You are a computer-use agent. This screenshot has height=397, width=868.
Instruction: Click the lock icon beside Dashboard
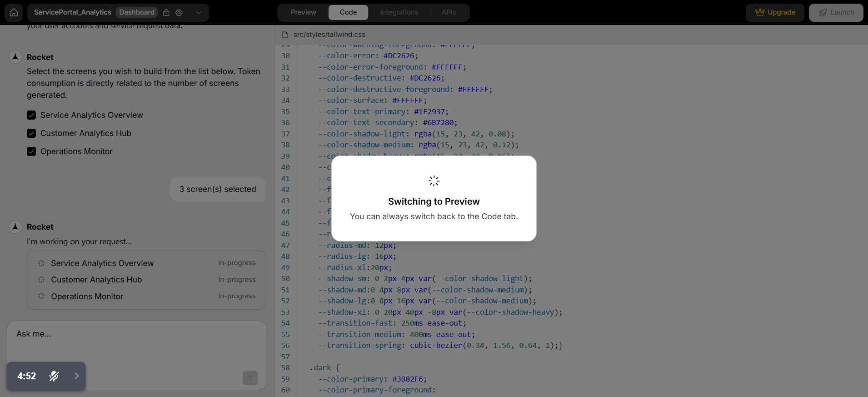click(166, 12)
